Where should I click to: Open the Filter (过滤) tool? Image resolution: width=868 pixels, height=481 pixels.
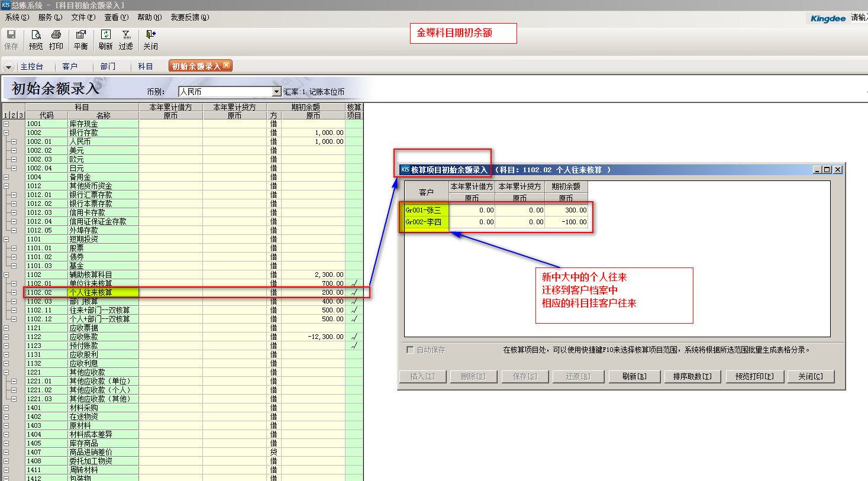click(x=126, y=39)
